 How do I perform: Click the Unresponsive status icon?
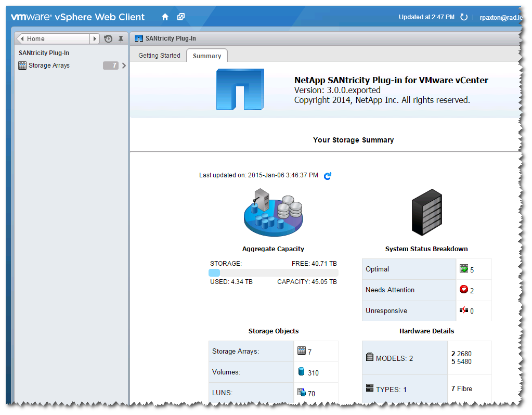pyautogui.click(x=464, y=310)
